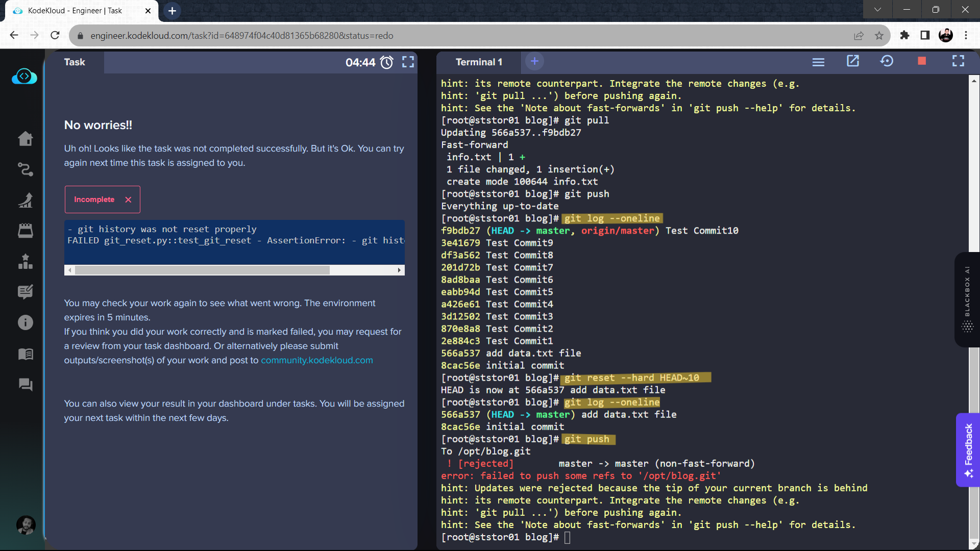The height and width of the screenshot is (551, 980).
Task: Open the learning path route icon
Action: 26,169
